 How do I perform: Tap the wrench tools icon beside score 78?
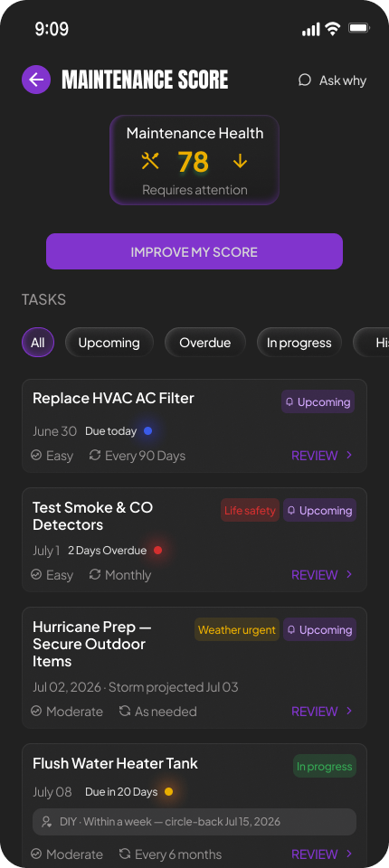pos(150,161)
